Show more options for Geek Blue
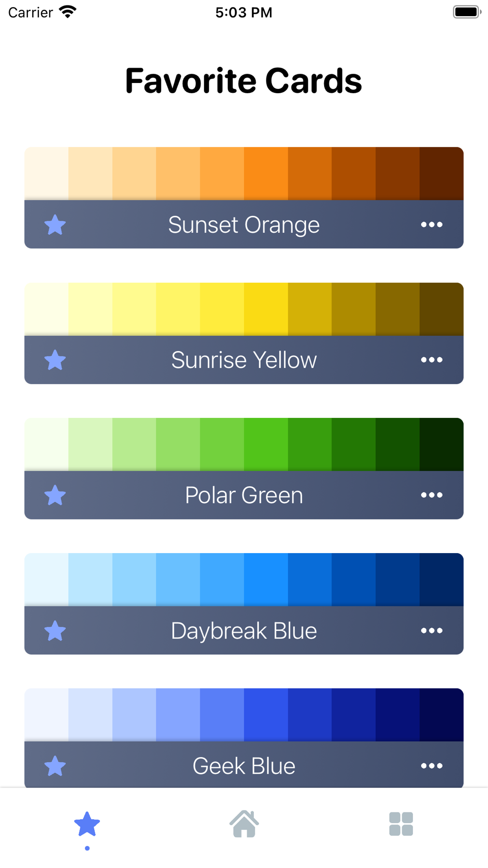 click(x=432, y=766)
